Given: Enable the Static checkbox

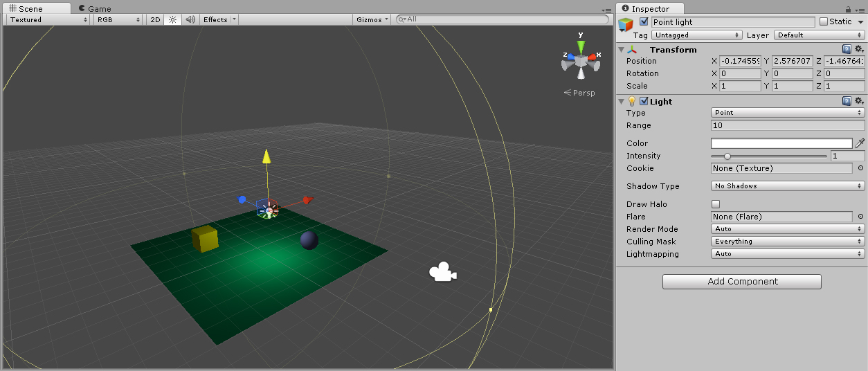Looking at the screenshot, I should (x=824, y=21).
